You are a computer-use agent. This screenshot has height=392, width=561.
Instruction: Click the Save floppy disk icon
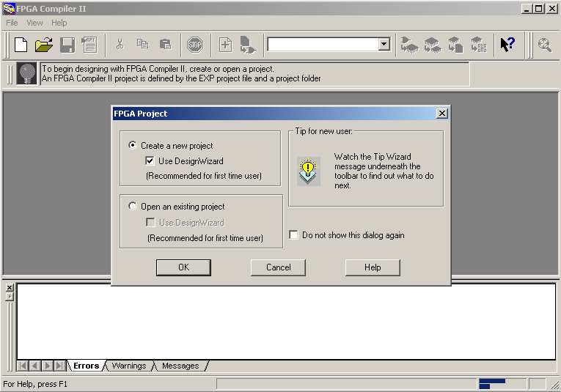coord(67,45)
